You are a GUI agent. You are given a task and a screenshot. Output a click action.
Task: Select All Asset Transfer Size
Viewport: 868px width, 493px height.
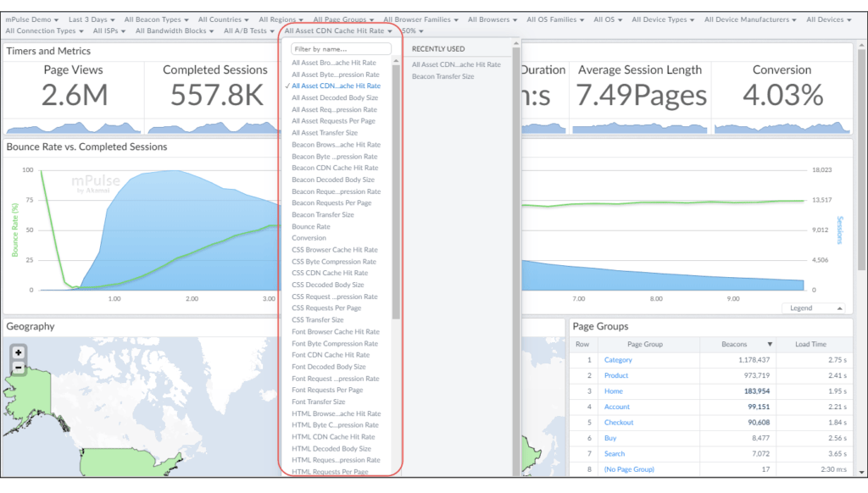tap(325, 133)
